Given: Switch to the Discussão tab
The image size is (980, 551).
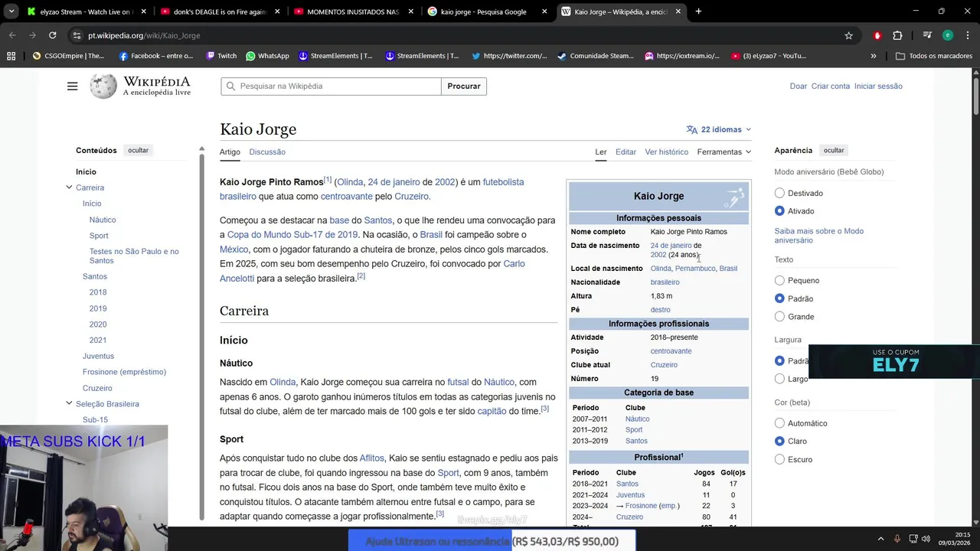Looking at the screenshot, I should 267,152.
